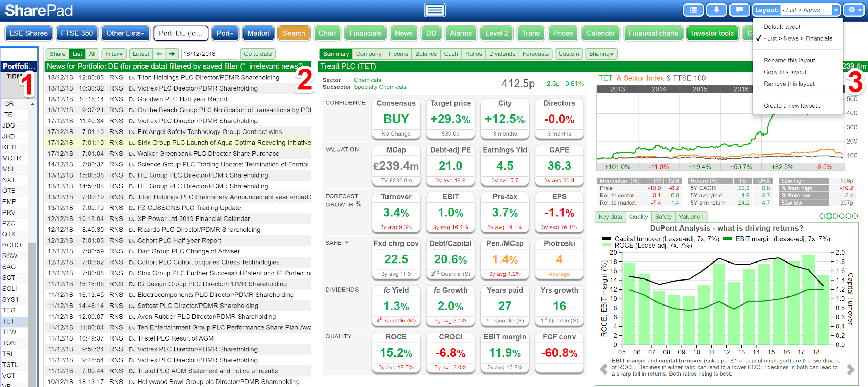Open PZ CUSSONS PLC Trading Update news
Image resolution: width=868 pixels, height=387 pixels.
pos(178,208)
